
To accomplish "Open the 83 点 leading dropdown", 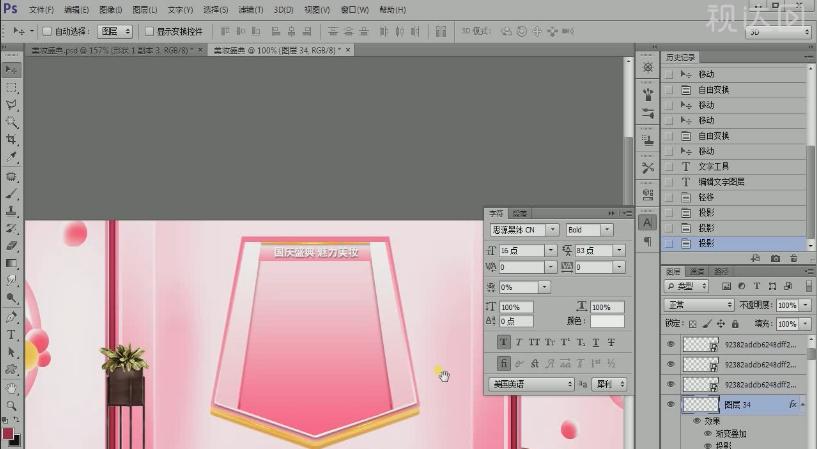I will (619, 251).
